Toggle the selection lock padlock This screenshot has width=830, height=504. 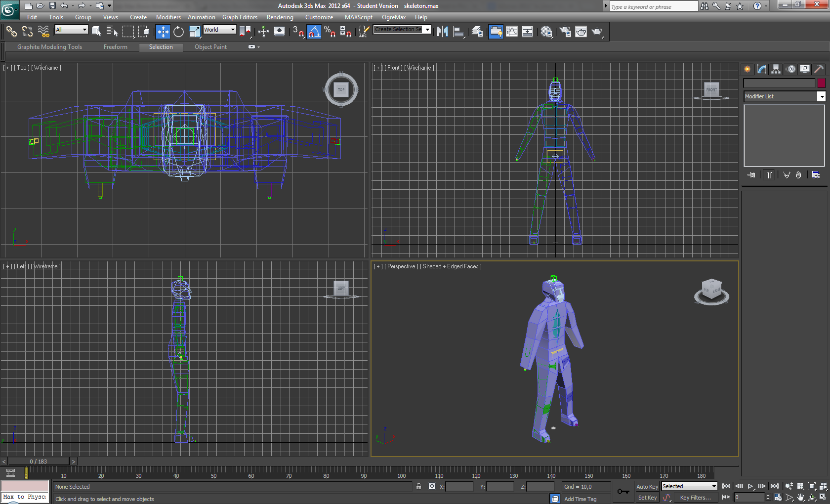click(x=418, y=487)
